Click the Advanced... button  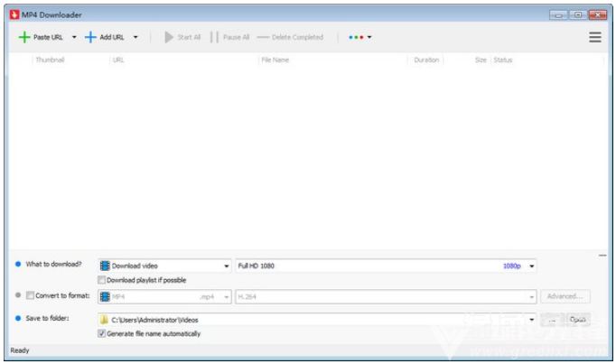click(x=565, y=296)
